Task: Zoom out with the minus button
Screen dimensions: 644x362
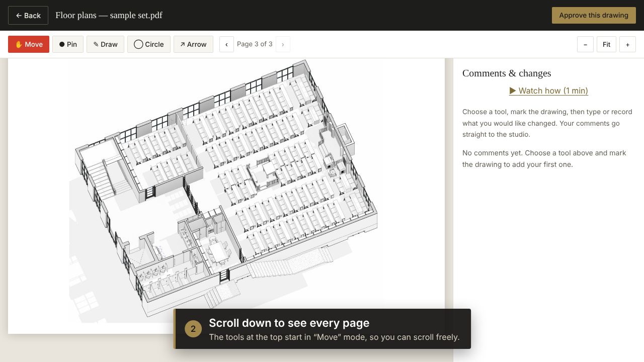Action: coord(585,44)
